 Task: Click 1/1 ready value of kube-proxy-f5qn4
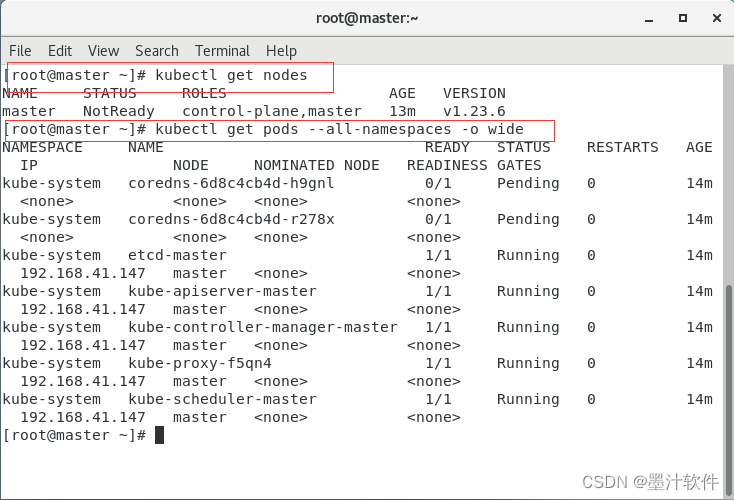pos(438,363)
